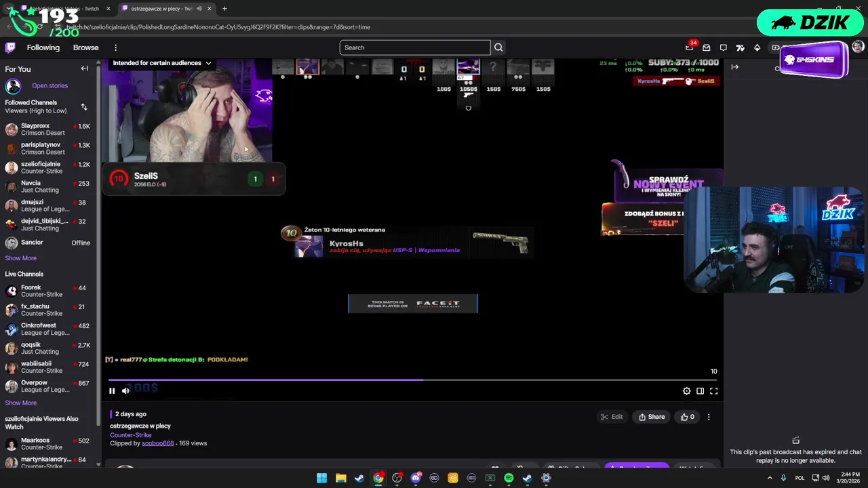Open Discord from the taskbar
Image resolution: width=868 pixels, height=488 pixels.
pyautogui.click(x=416, y=478)
